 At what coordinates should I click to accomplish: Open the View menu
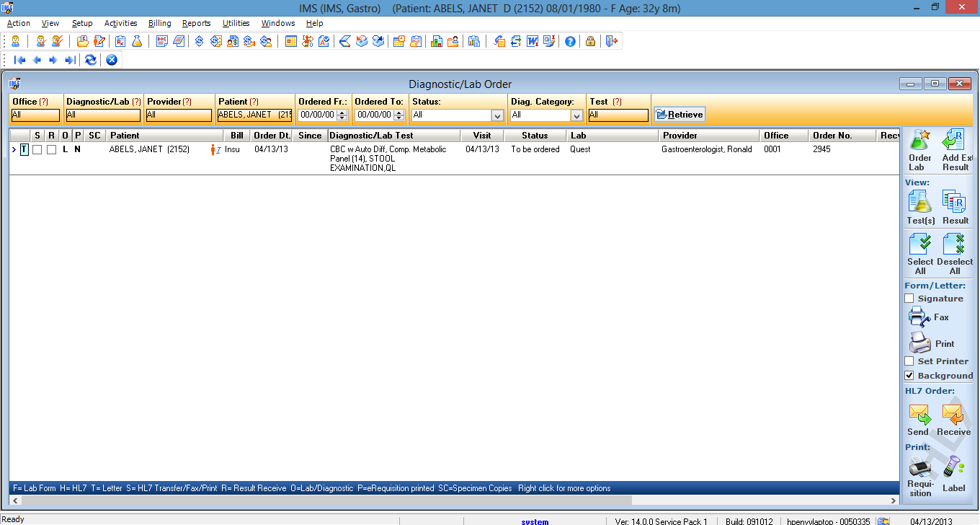point(50,23)
